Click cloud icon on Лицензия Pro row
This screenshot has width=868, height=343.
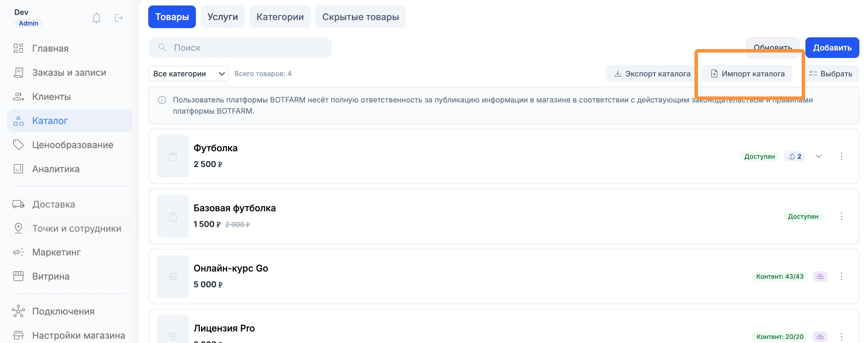tap(820, 336)
